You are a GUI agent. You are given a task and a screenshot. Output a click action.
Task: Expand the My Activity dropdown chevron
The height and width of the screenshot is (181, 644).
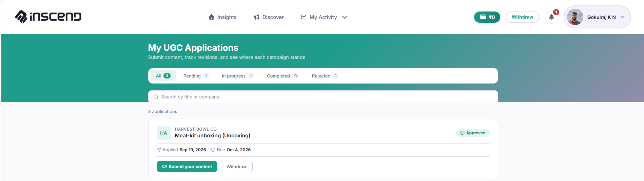coord(345,17)
